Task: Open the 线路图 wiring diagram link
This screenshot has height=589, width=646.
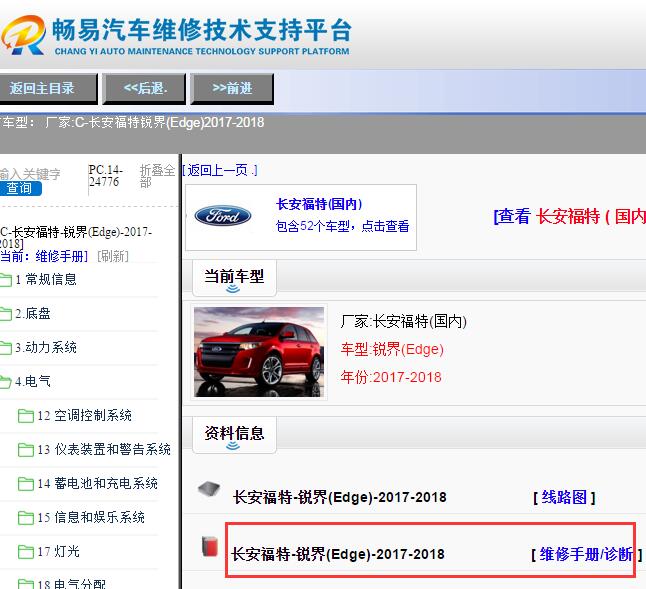Action: (564, 498)
